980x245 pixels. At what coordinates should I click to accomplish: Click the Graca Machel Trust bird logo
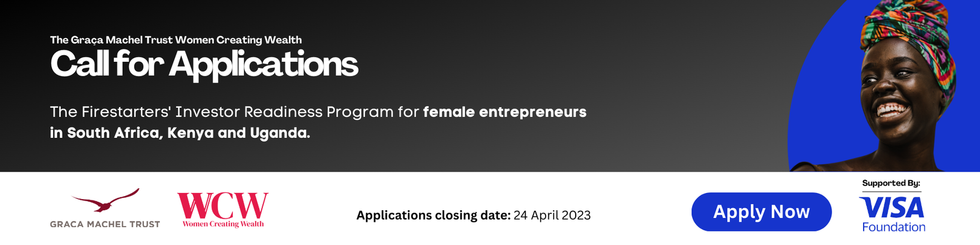[107, 202]
